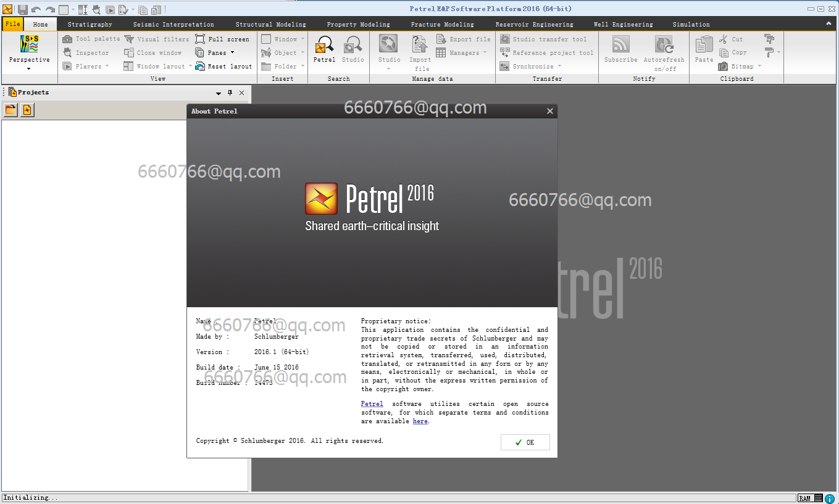
Task: Toggle the Projects pane auto-hide pin
Action: [x=230, y=93]
